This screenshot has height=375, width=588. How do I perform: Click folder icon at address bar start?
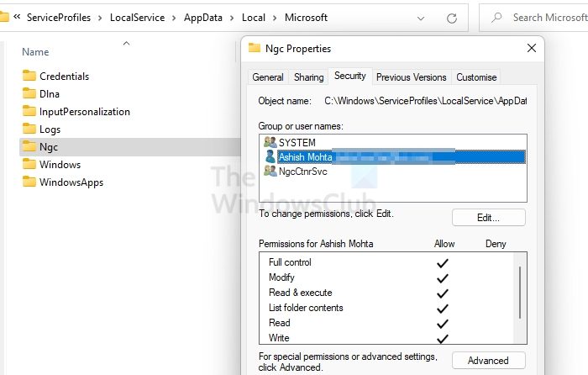click(x=3, y=17)
